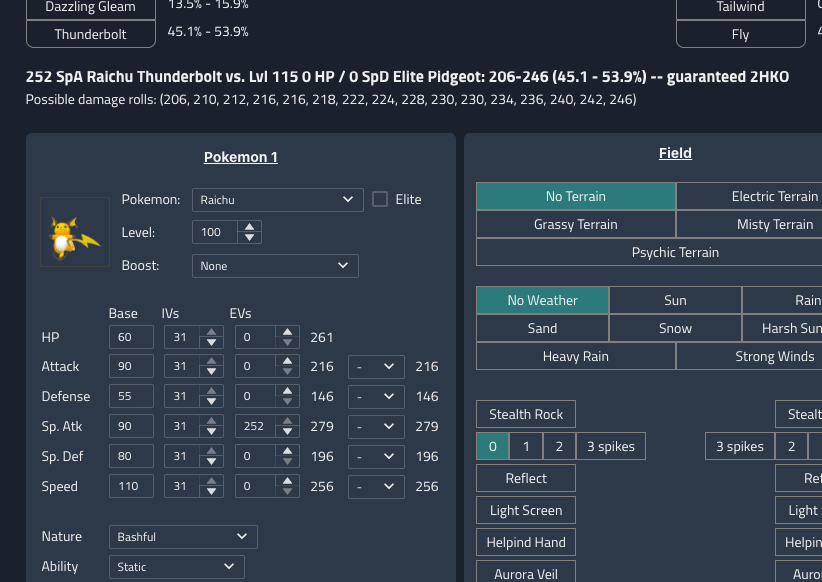Click the Attack EVs stepper
822x582 pixels.
pos(287,367)
